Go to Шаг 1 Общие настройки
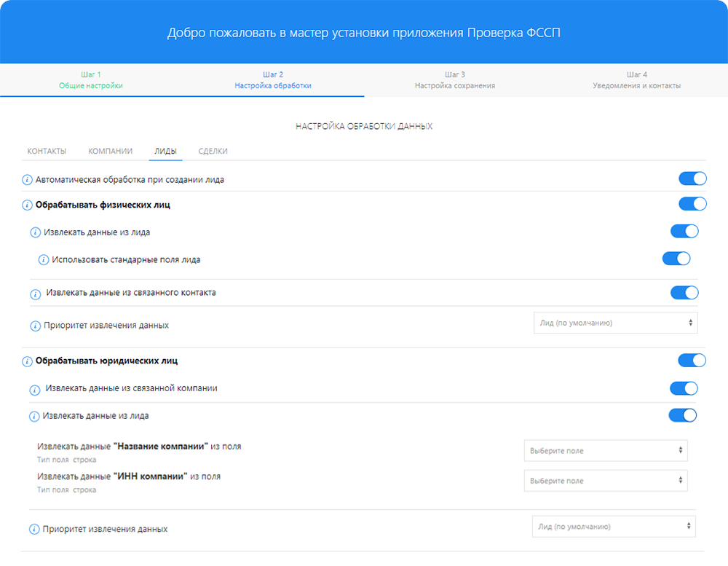The height and width of the screenshot is (566, 728). (91, 80)
